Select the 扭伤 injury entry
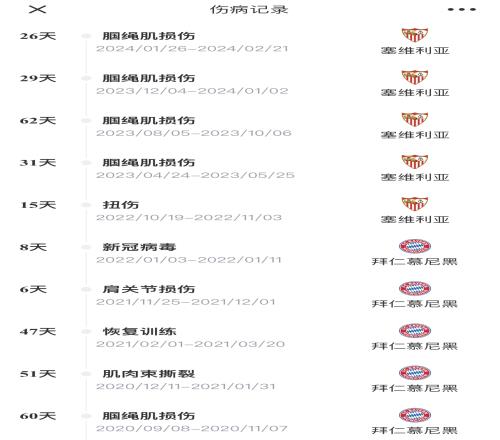 click(121, 205)
